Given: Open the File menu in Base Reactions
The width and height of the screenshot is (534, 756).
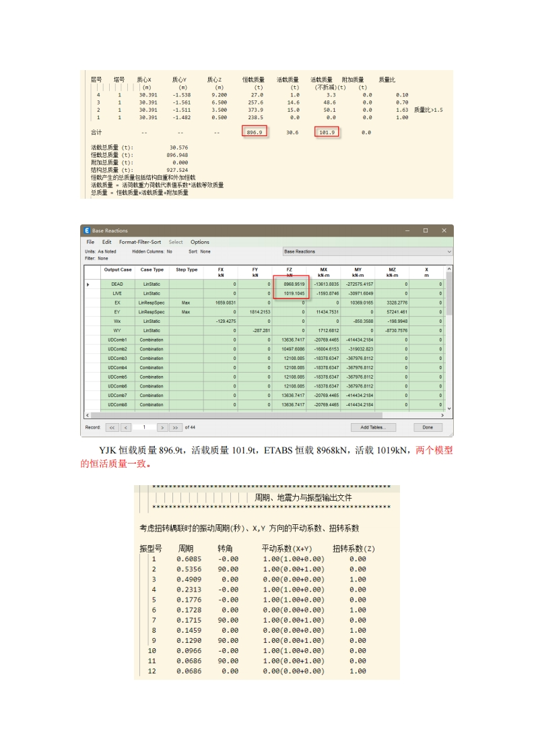Looking at the screenshot, I should click(x=90, y=242).
